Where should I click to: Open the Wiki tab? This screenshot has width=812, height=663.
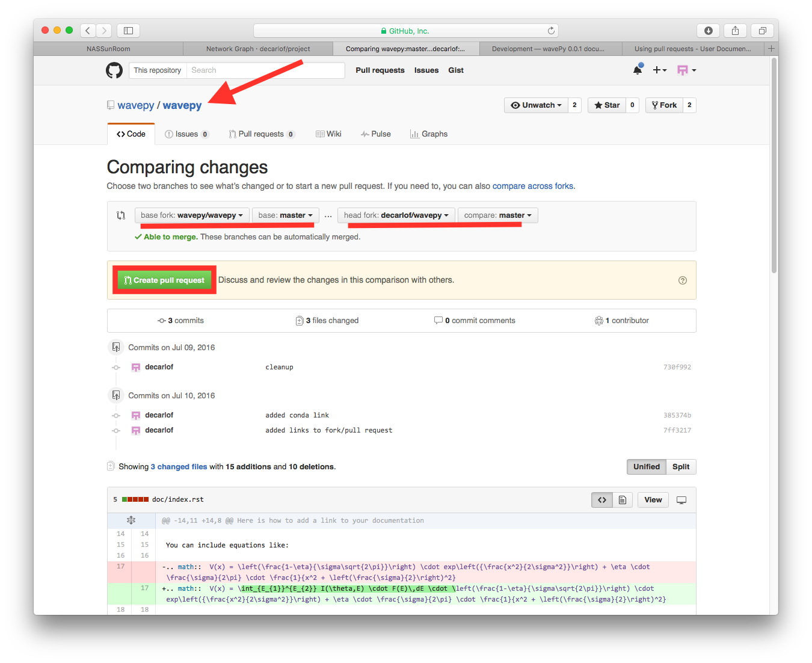click(328, 134)
